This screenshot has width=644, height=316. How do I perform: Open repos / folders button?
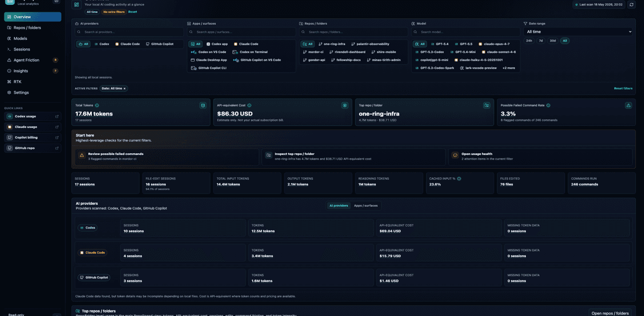[x=610, y=313]
